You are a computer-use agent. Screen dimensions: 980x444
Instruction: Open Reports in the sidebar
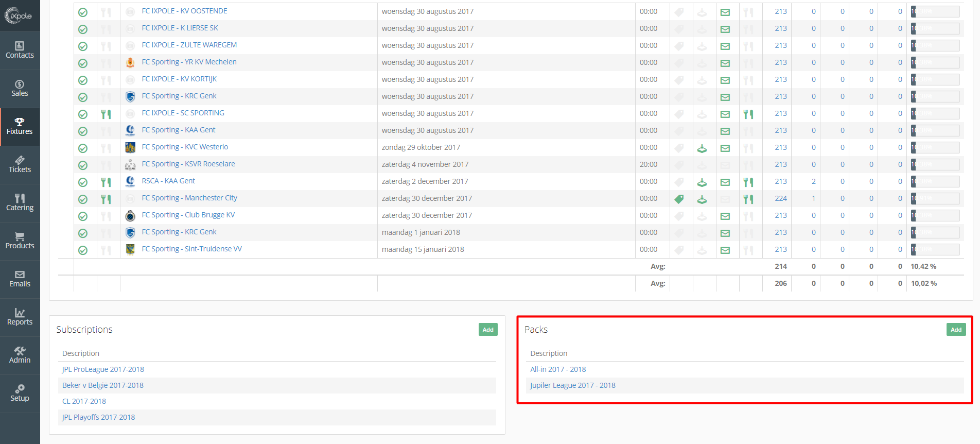click(20, 317)
